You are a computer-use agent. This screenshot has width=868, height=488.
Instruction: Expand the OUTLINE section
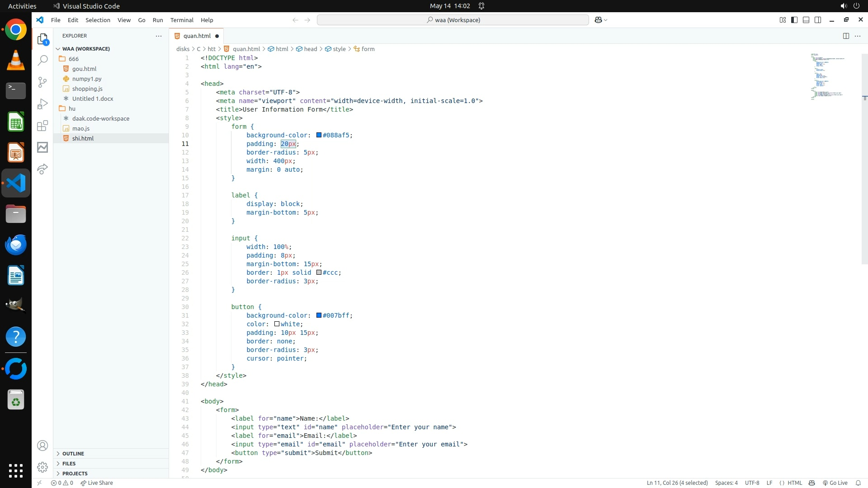coord(73,453)
